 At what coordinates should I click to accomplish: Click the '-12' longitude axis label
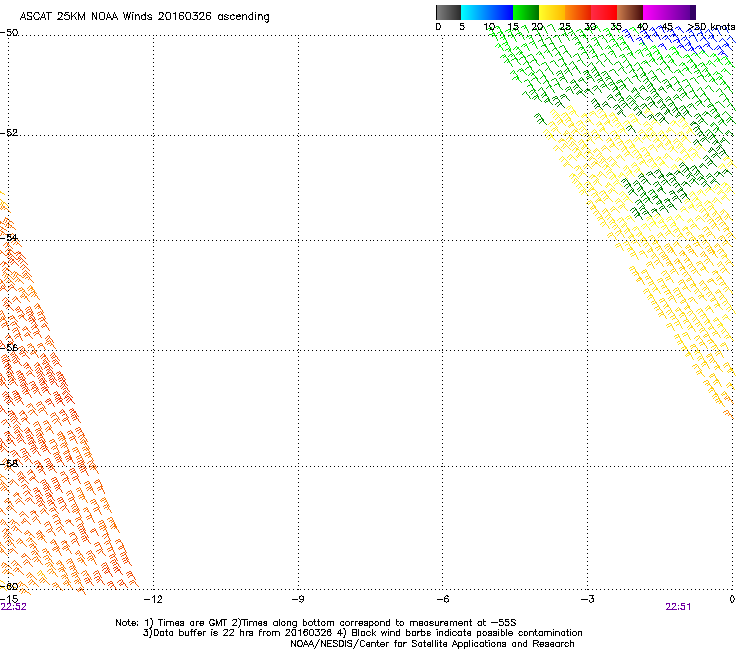tap(153, 599)
